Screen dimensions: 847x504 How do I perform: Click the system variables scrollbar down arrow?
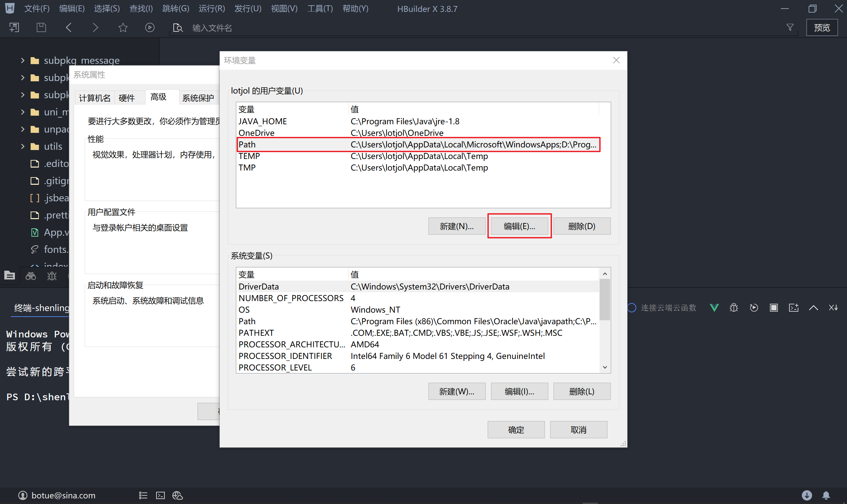click(x=605, y=367)
